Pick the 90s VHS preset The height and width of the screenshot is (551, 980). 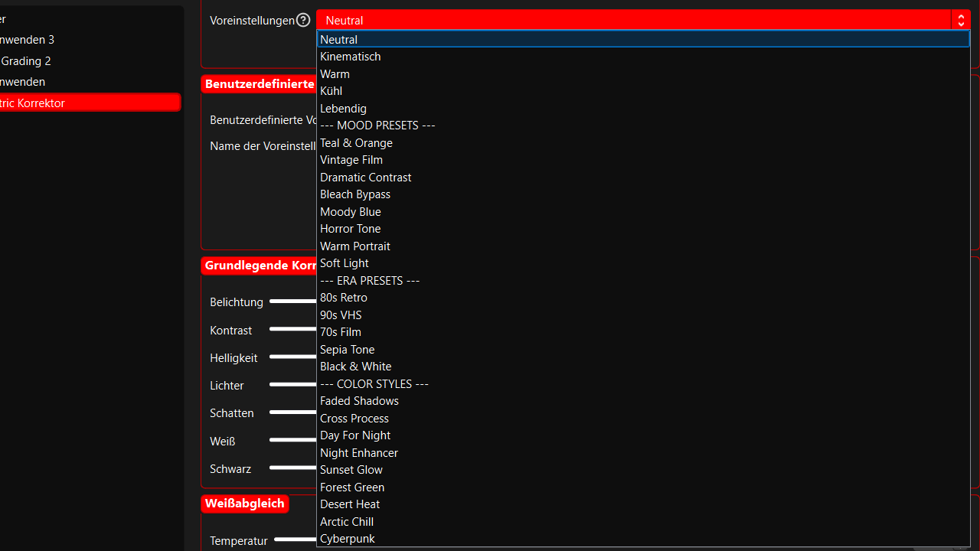click(x=341, y=315)
